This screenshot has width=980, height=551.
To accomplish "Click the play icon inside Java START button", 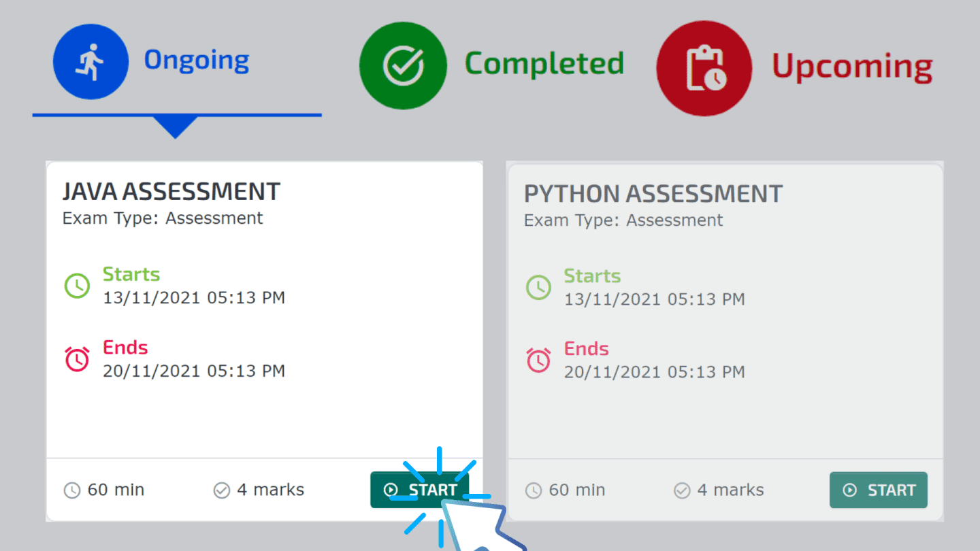I will click(390, 489).
